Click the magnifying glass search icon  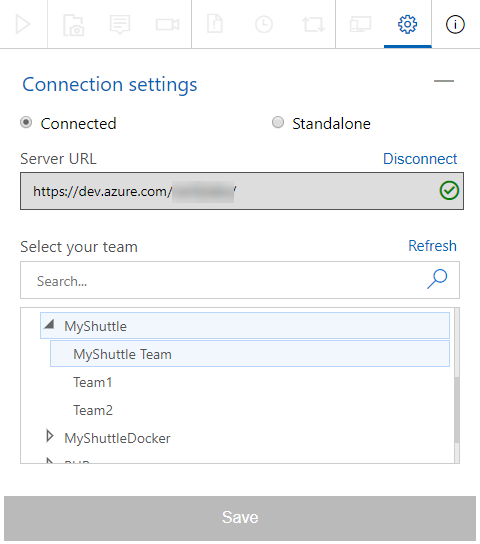tap(437, 279)
